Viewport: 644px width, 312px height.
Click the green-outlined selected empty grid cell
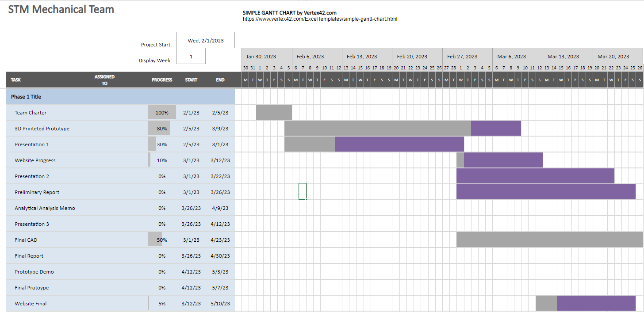tap(303, 191)
